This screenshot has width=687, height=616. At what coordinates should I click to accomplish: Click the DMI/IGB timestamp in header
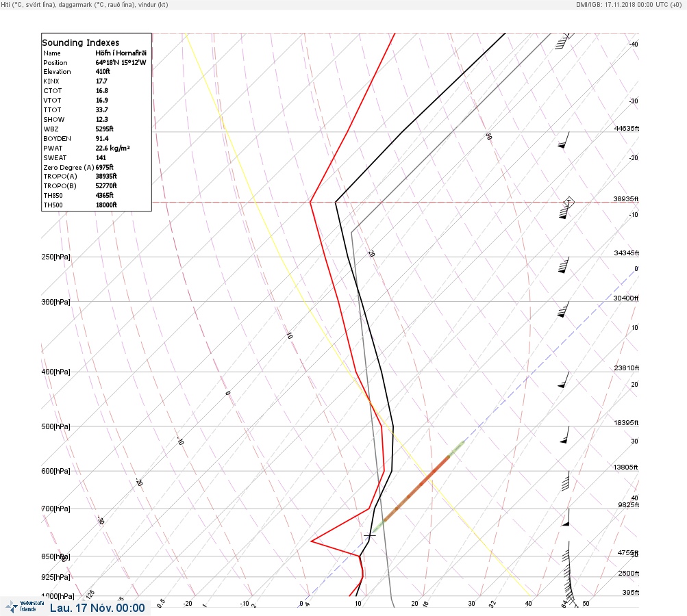tap(629, 4)
